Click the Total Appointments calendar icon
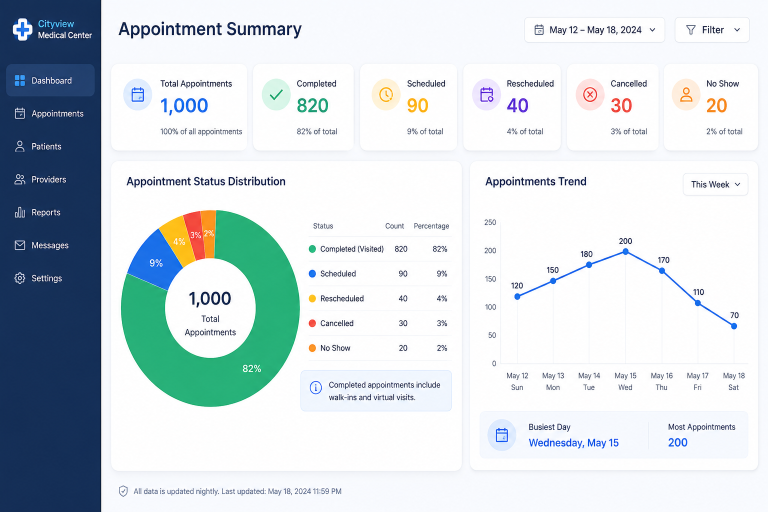 coord(138,95)
